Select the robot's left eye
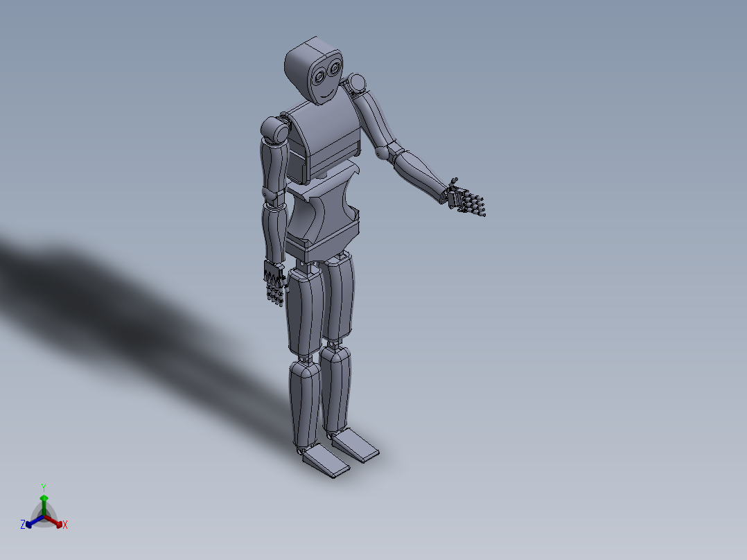The height and width of the screenshot is (560, 747). click(335, 67)
